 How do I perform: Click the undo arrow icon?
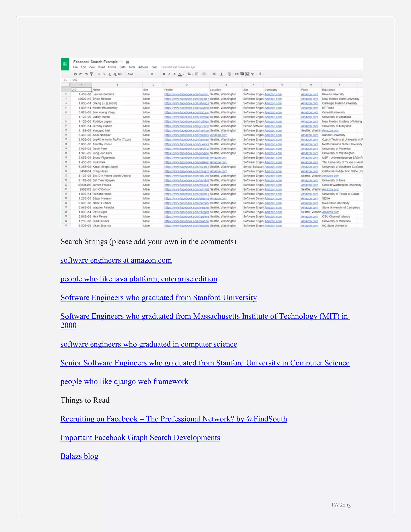81,74
